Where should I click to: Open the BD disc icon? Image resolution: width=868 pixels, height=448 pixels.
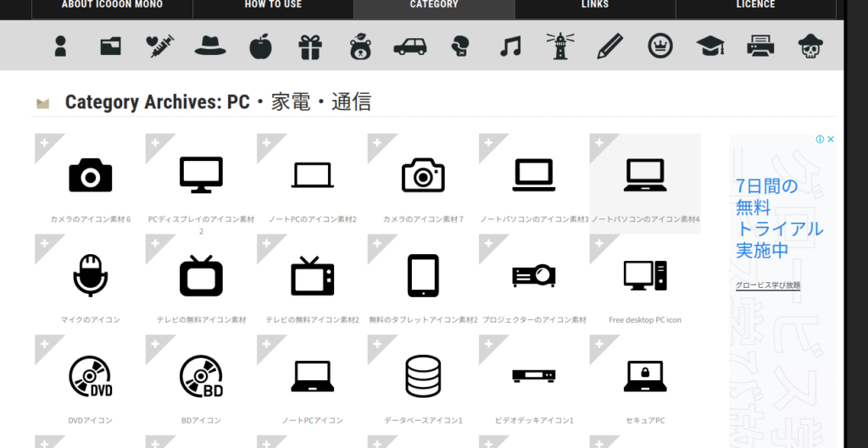202,376
